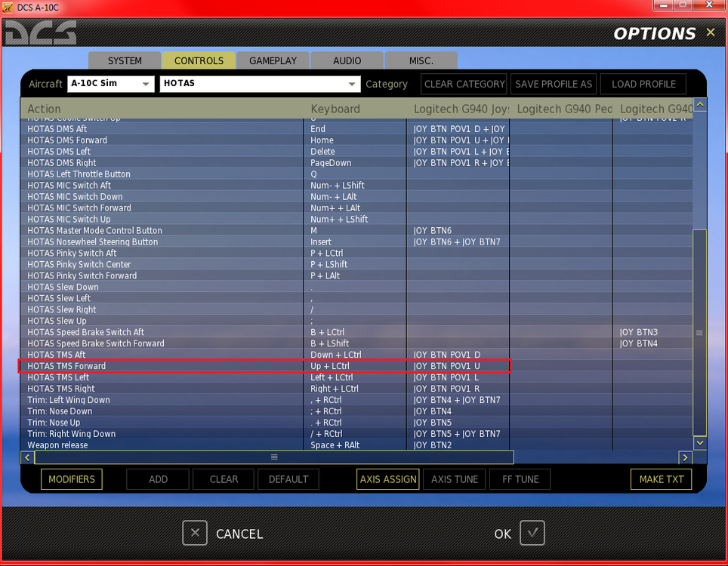Select Trim: Left Wing Down action

(69, 400)
